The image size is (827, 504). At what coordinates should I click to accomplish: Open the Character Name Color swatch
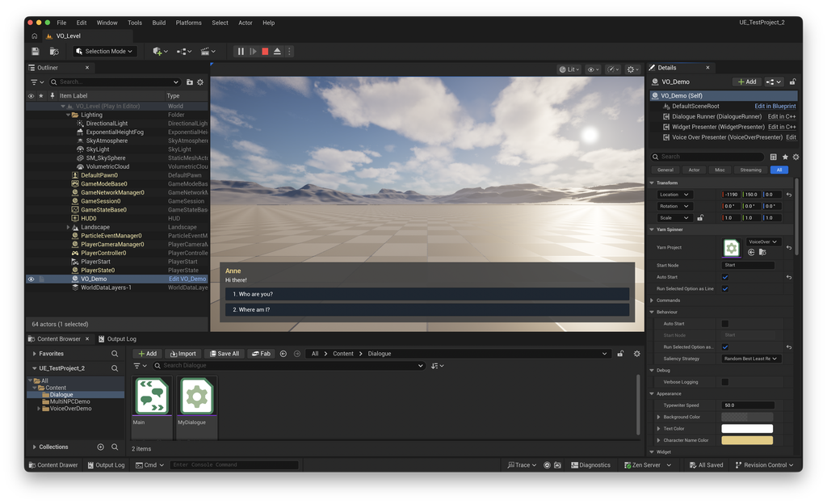746,440
